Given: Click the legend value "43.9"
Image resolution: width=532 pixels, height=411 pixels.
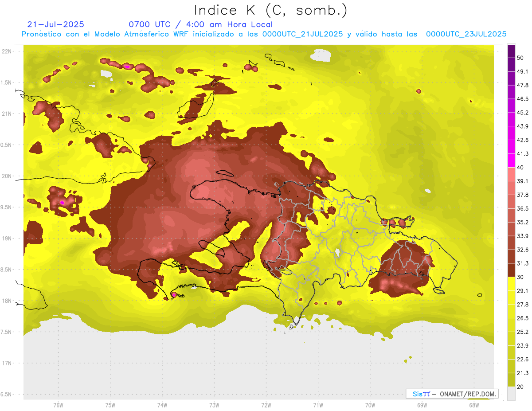Looking at the screenshot, I should (523, 126).
